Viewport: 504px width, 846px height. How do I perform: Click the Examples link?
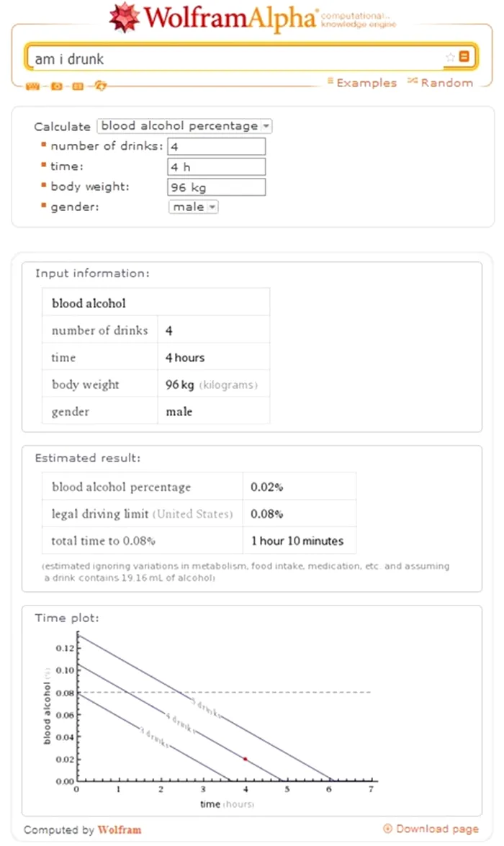click(x=367, y=83)
